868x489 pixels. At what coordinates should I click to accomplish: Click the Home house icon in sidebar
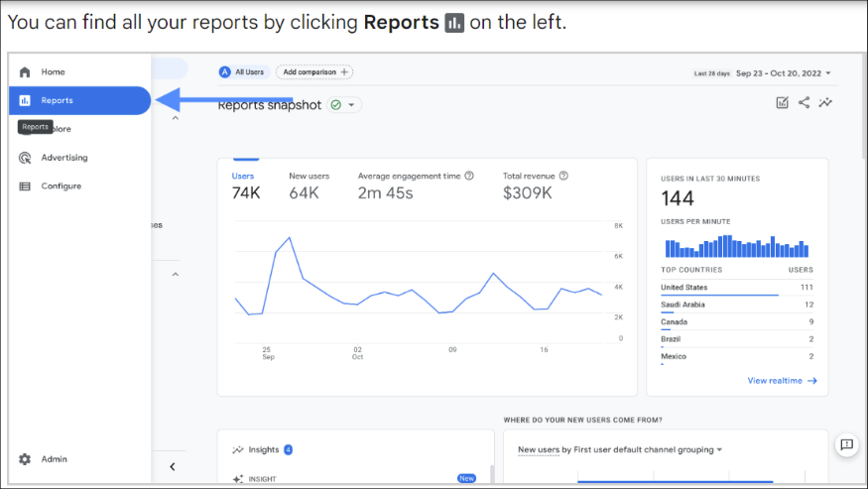tap(25, 72)
